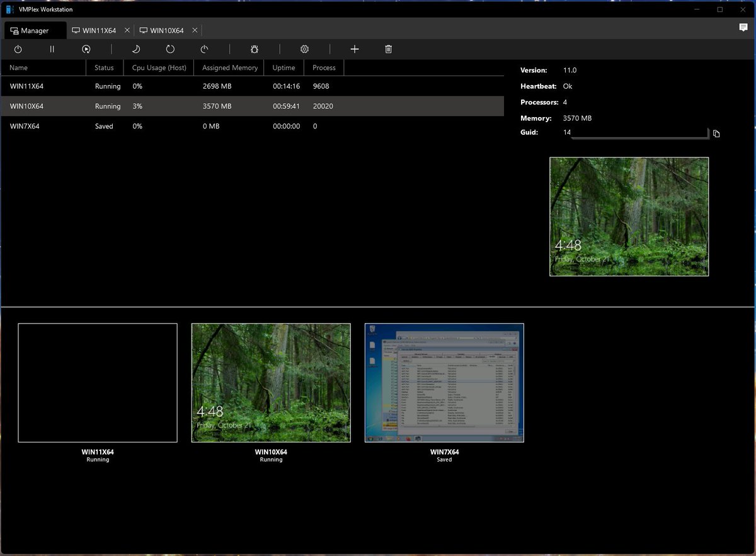Switch to the Manager tab
Image resolution: width=756 pixels, height=556 pixels.
(35, 30)
